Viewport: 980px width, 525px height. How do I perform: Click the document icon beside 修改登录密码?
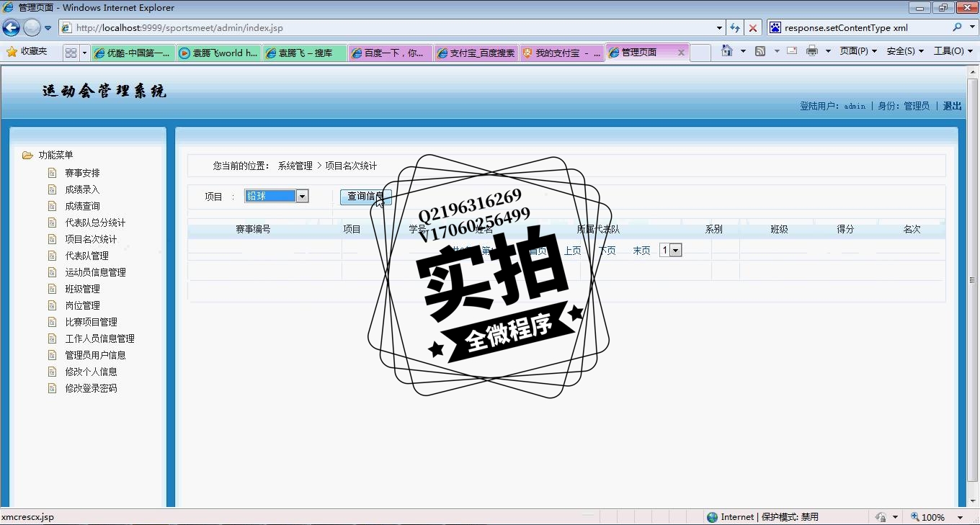pos(52,388)
